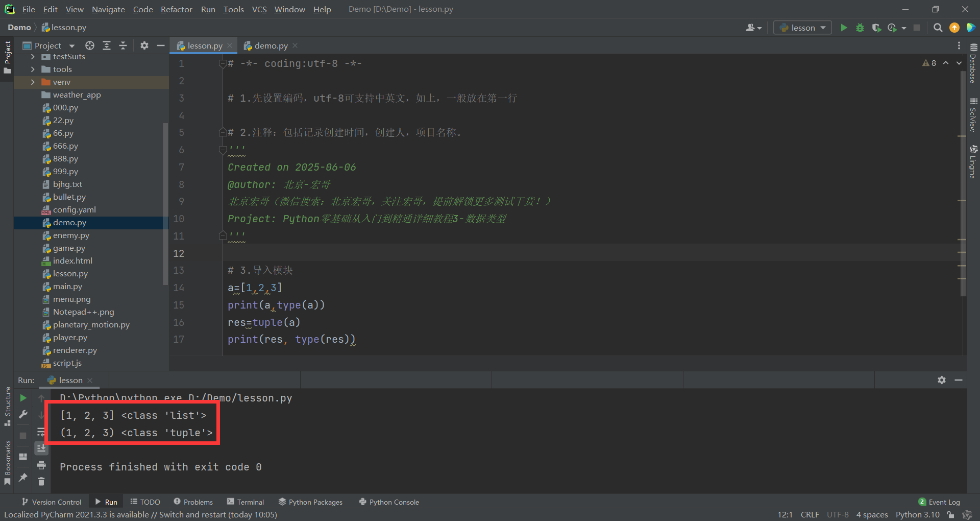Select opened file locate target icon

pos(90,45)
